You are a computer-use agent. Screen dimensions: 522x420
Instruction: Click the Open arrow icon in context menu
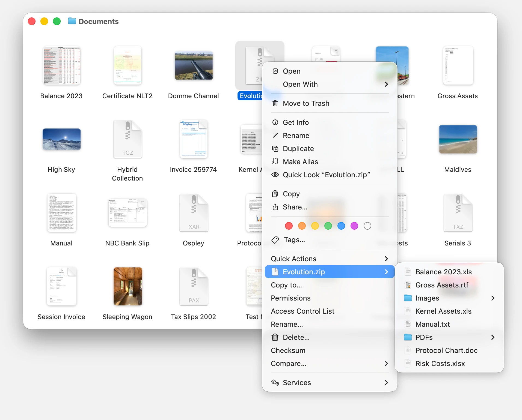pyautogui.click(x=275, y=71)
